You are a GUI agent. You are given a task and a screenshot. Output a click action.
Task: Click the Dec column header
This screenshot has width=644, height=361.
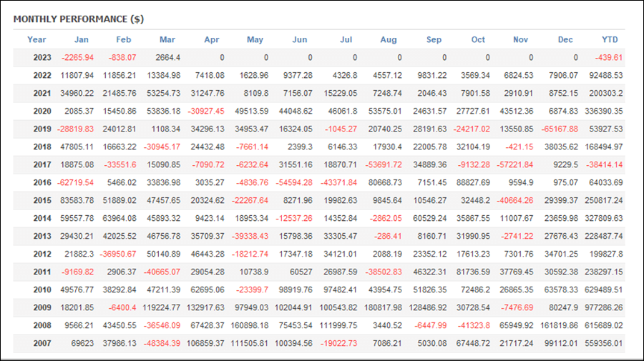[x=565, y=40]
